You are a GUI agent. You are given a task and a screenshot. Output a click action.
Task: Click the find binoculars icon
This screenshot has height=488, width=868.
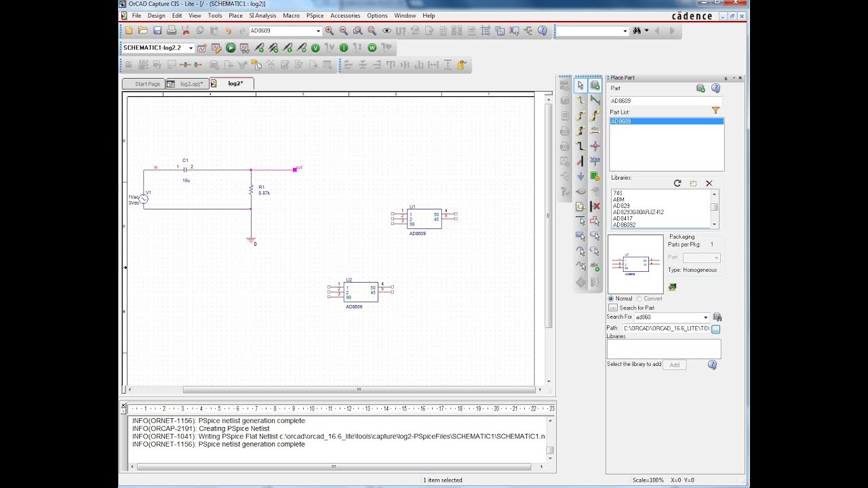click(x=637, y=30)
